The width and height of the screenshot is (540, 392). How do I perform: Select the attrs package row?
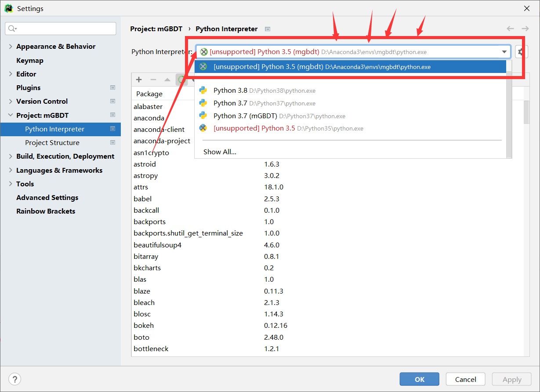coord(327,187)
